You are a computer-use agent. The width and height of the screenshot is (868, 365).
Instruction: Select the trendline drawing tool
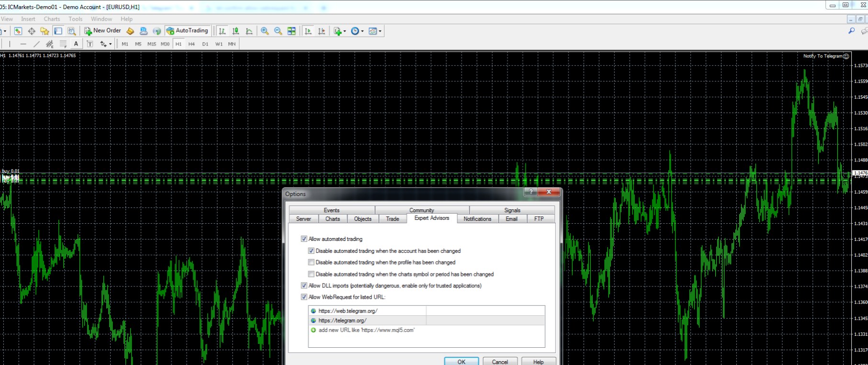36,44
